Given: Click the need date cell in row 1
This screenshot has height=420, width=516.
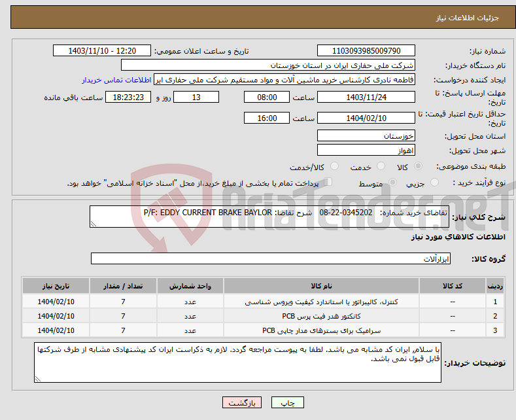Looking at the screenshot, I should tap(56, 302).
